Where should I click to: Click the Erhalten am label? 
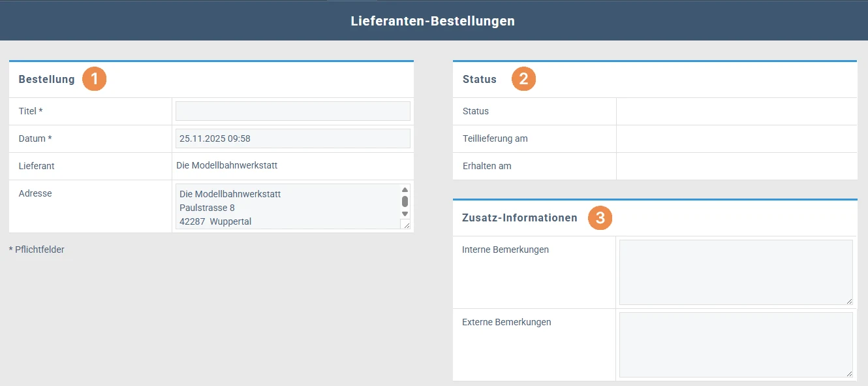click(486, 166)
